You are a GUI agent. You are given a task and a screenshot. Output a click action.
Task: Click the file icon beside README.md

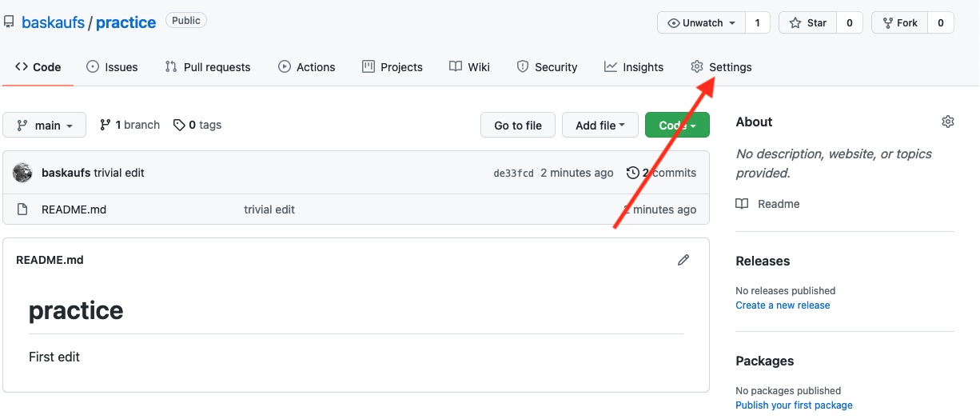pyautogui.click(x=22, y=209)
